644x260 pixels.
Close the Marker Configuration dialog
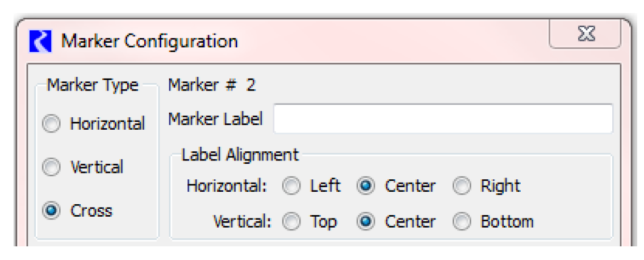586,35
